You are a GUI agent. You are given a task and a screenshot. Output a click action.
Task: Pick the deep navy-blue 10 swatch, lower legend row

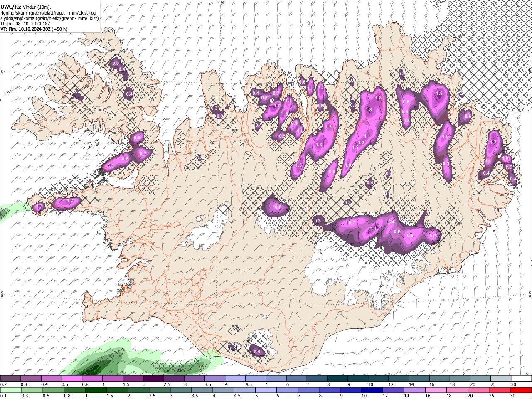(x=372, y=390)
